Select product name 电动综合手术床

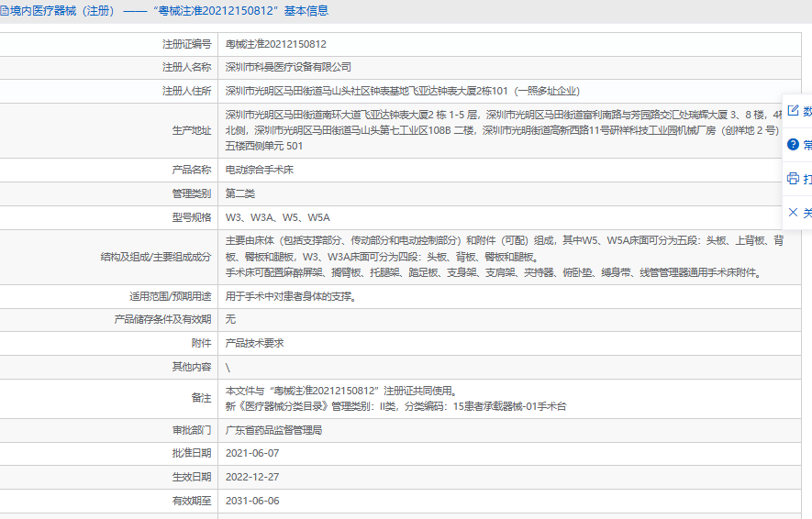tap(260, 170)
